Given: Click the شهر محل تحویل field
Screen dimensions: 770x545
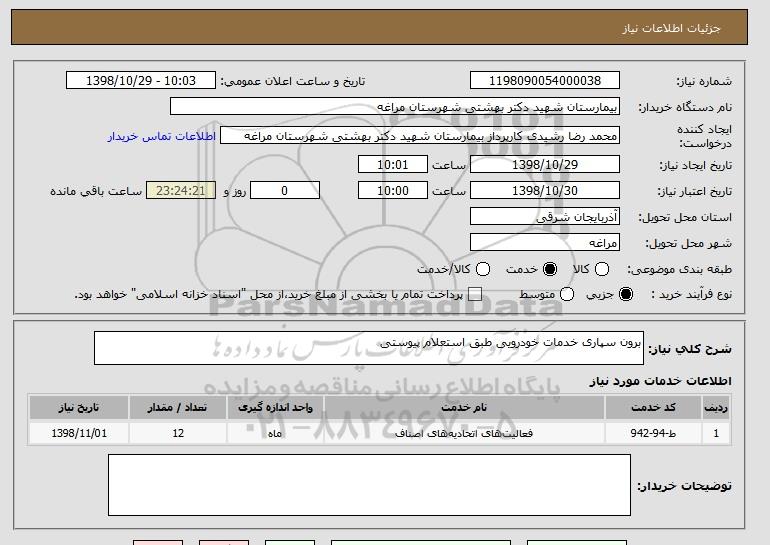Looking at the screenshot, I should (x=545, y=243).
